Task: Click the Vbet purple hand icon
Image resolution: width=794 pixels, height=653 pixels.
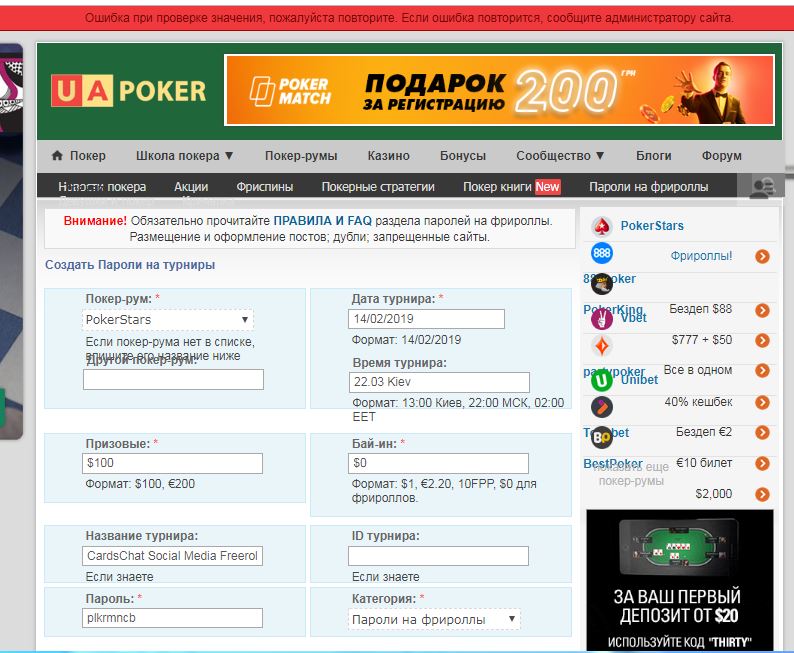Action: point(602,319)
